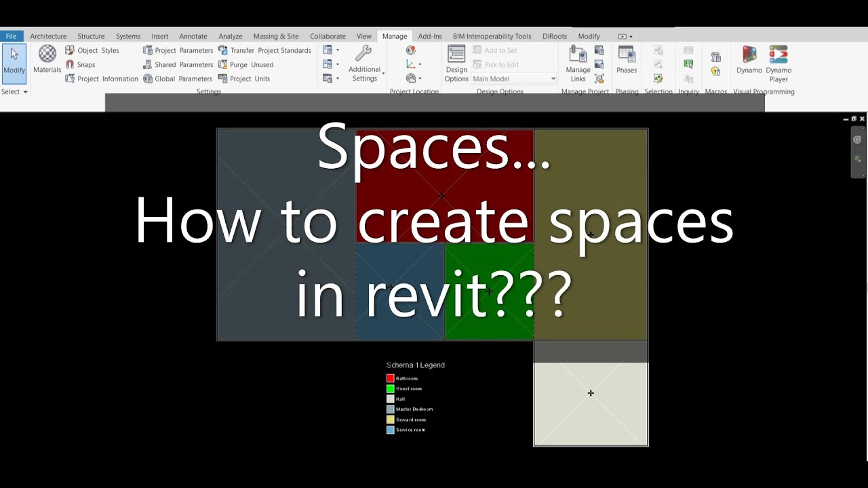This screenshot has width=868, height=488.
Task: Click the red Bathroom legend swatch
Action: [391, 378]
